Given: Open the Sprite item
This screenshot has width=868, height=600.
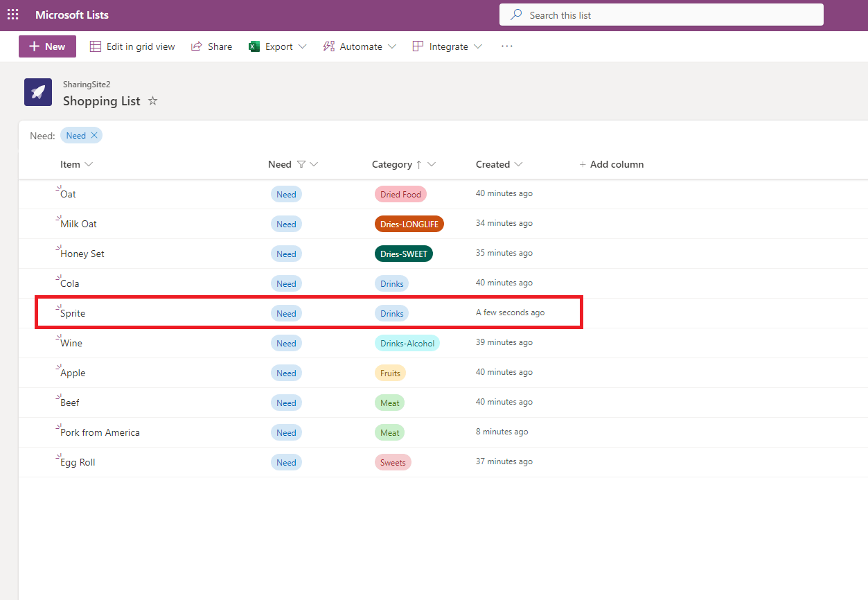Looking at the screenshot, I should (73, 313).
